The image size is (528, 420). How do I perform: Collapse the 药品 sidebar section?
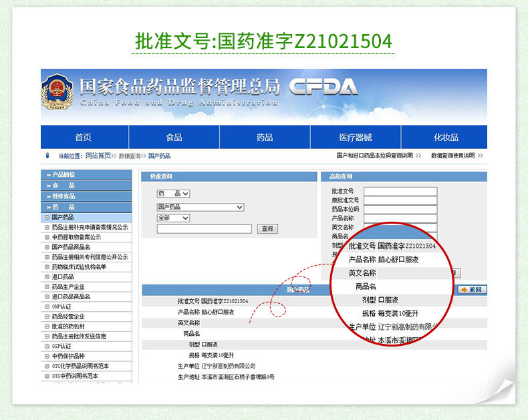[x=86, y=207]
